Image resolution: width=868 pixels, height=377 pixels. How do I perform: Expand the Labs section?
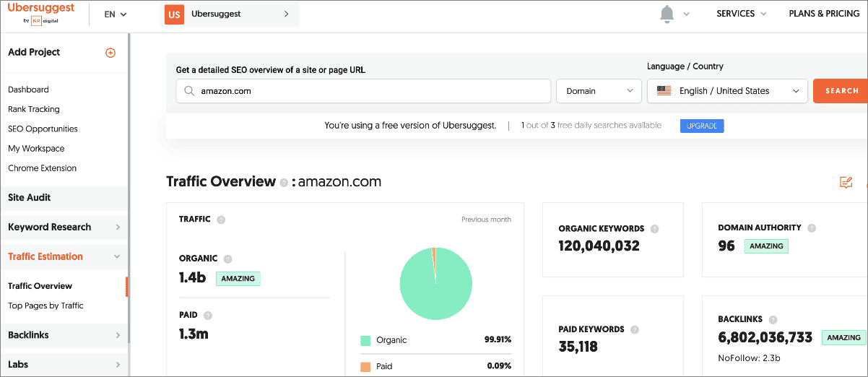[x=64, y=365]
